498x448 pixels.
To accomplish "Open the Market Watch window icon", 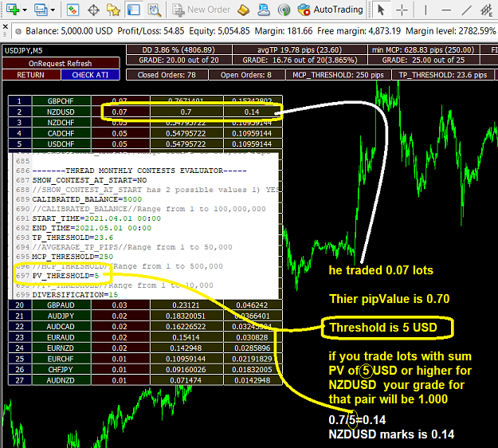I will [x=73, y=10].
